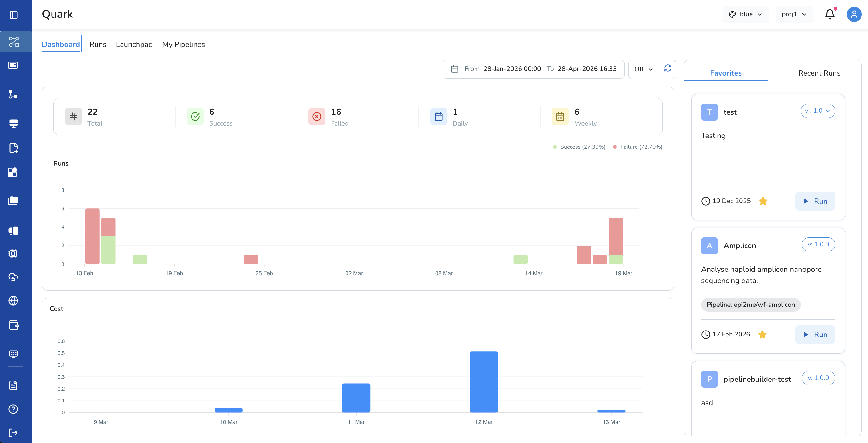The width and height of the screenshot is (868, 443).
Task: Click the Total runs hash icon
Action: pos(73,117)
